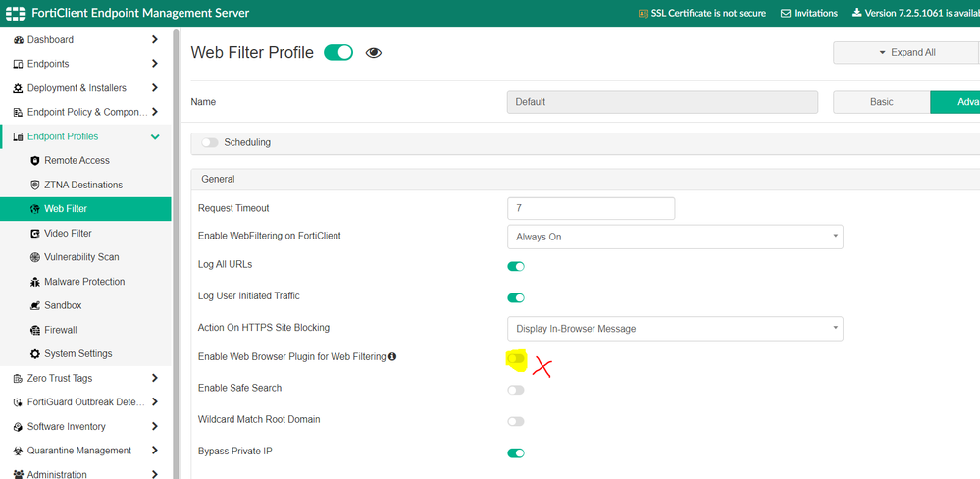Click the Expand All button
This screenshot has height=479, width=980.
coord(906,53)
